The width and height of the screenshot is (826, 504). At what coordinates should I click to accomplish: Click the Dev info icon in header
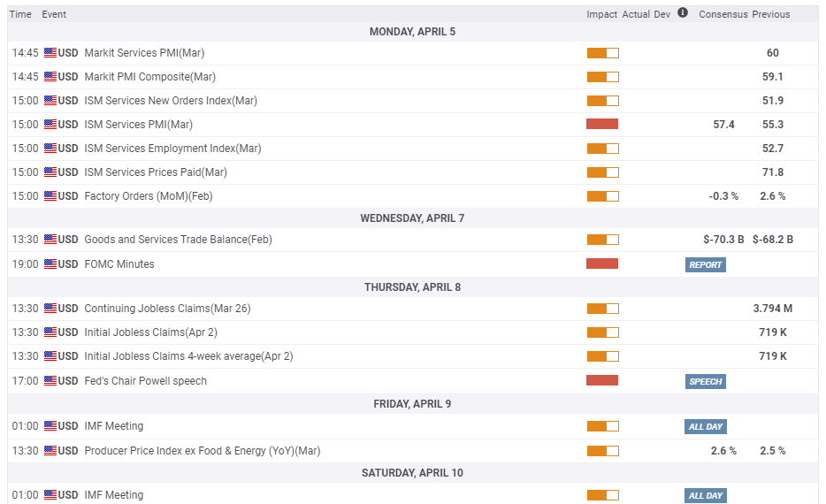683,13
